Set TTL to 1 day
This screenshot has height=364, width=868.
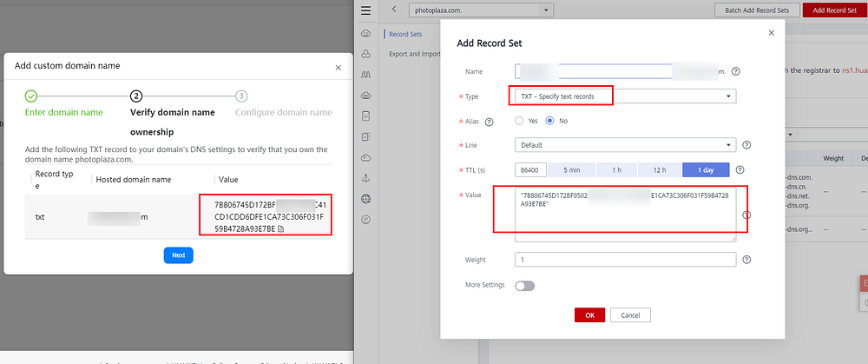pyautogui.click(x=706, y=170)
